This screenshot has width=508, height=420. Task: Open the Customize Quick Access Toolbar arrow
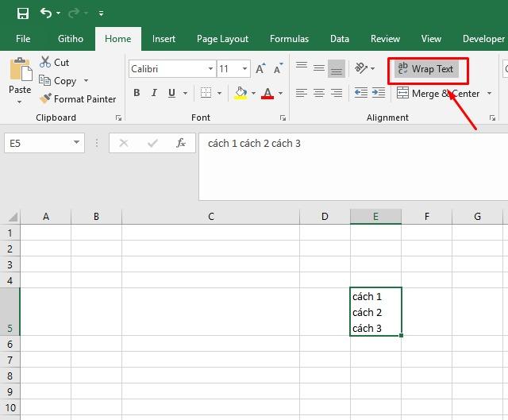coord(101,13)
